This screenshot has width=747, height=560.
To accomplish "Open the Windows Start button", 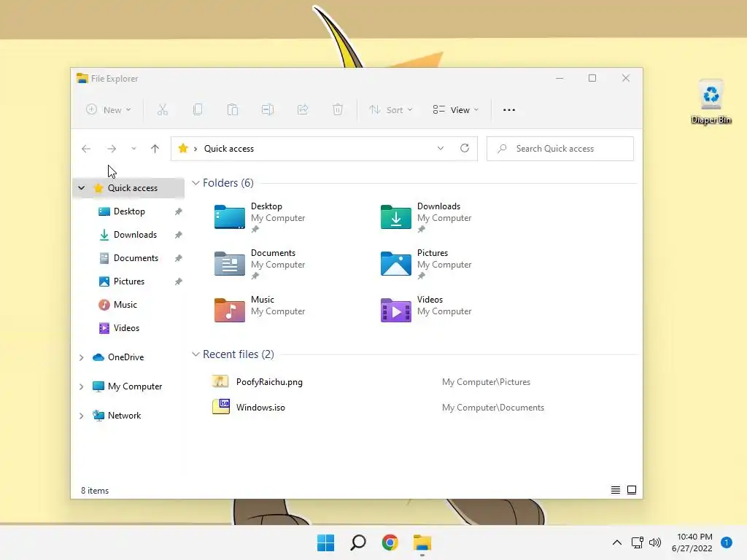I will click(x=326, y=542).
